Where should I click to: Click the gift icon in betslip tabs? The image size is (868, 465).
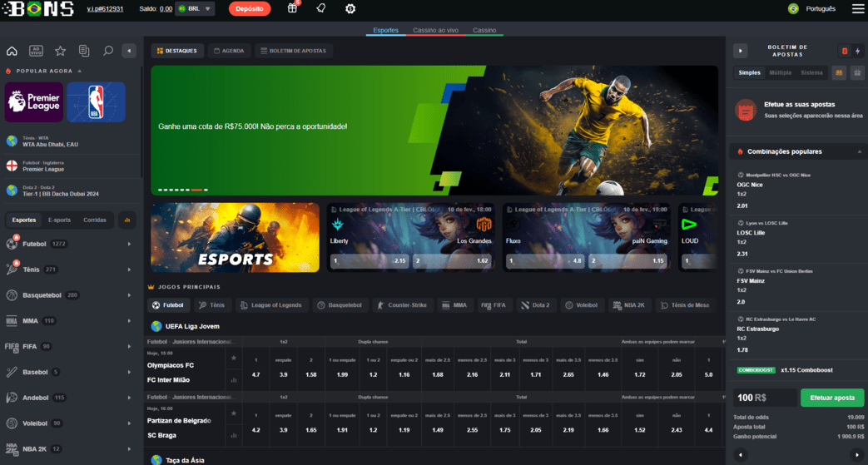click(857, 72)
